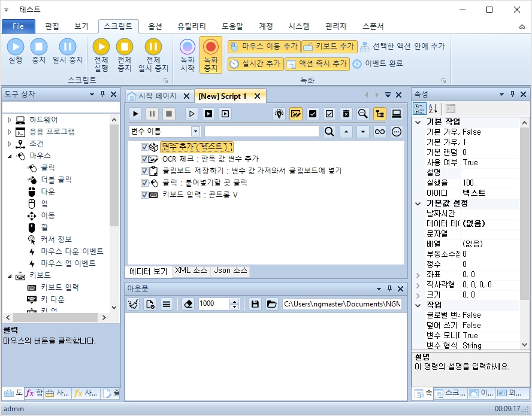Uncheck the 키보드 입력 : 콘트롤 V checkbox
532x416 pixels.
(144, 195)
